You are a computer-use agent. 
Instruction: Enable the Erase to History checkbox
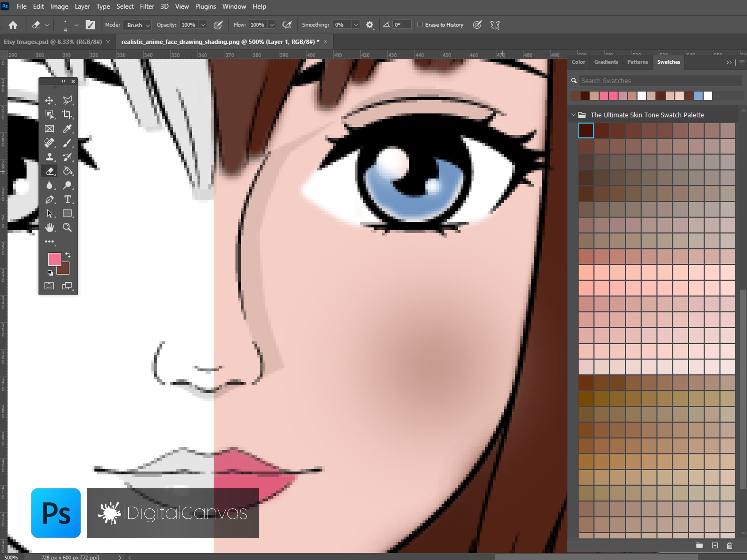420,25
